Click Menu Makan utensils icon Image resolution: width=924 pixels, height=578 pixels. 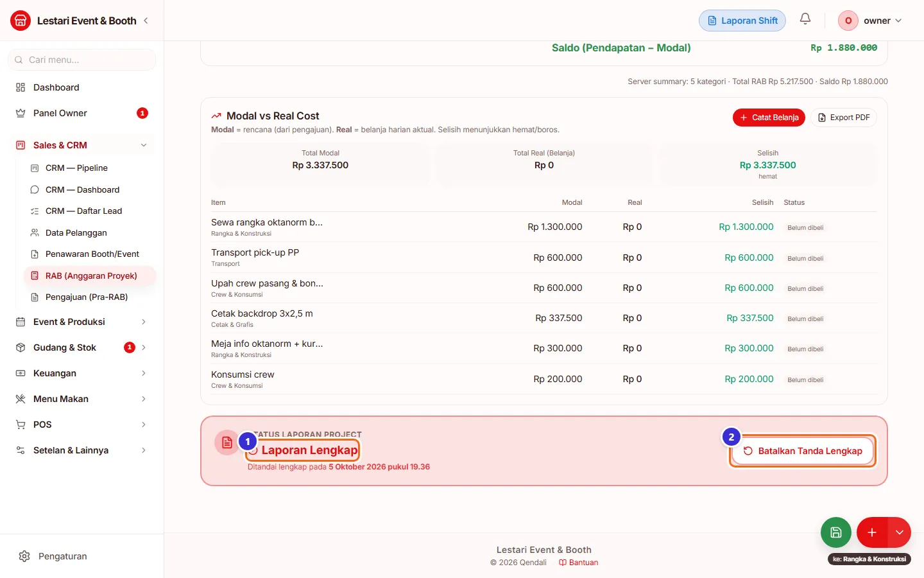click(21, 399)
